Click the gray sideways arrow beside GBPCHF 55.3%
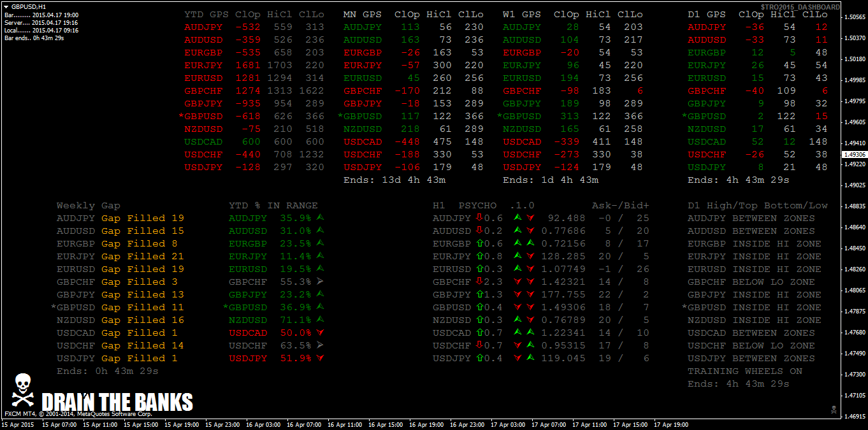 [321, 282]
